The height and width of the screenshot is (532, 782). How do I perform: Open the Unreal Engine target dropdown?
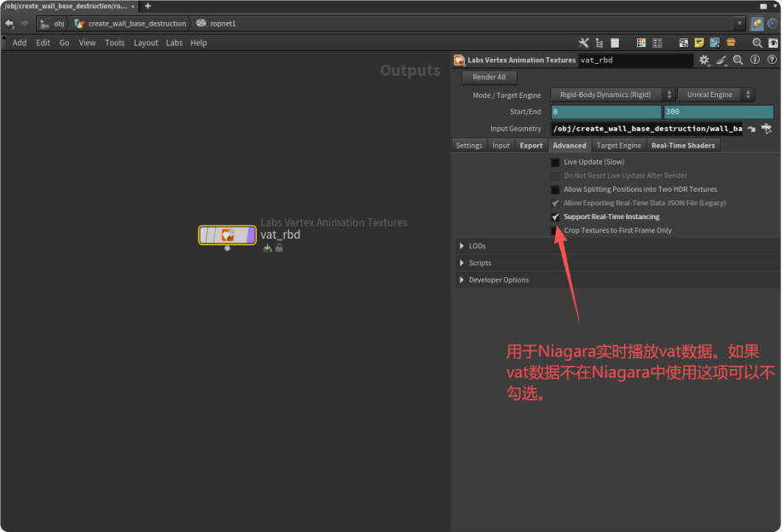715,95
